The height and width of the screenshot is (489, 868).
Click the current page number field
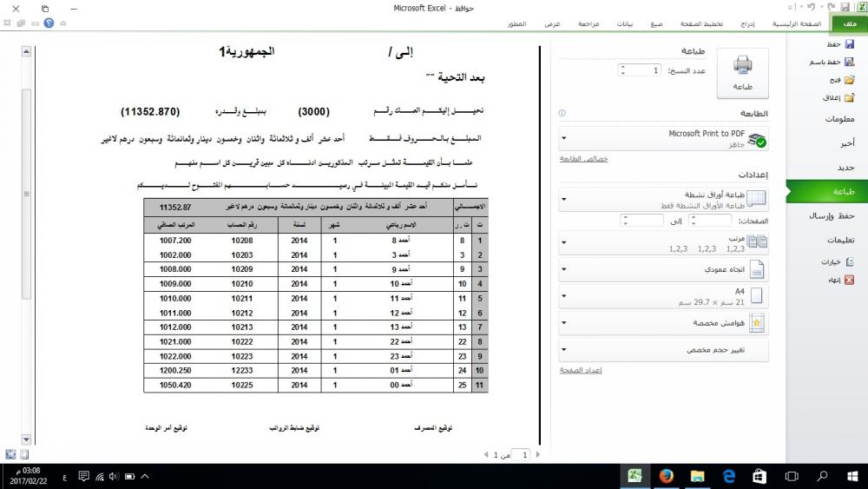[522, 454]
